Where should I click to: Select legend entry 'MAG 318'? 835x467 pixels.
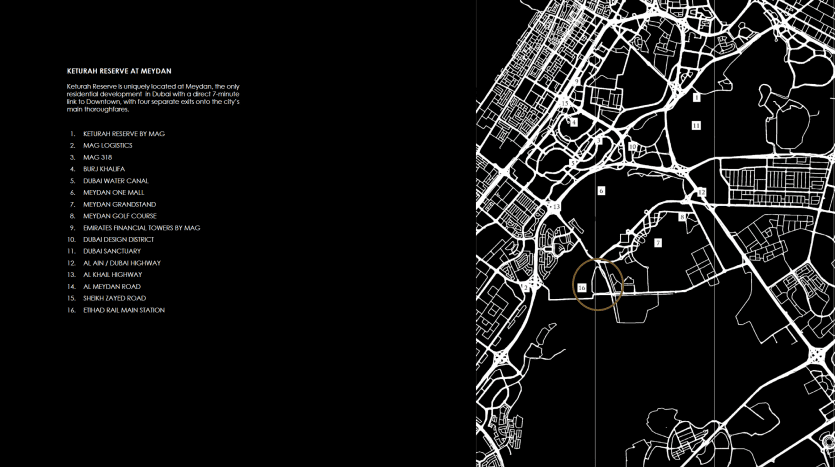tap(97, 157)
